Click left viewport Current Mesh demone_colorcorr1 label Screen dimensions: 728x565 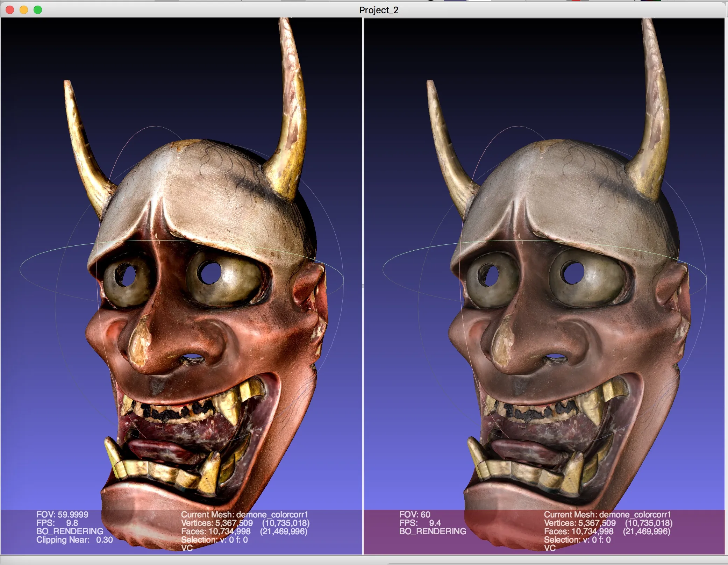244,514
